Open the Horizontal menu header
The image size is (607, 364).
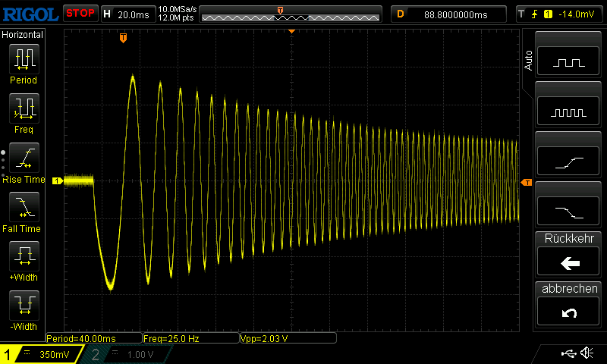click(x=23, y=35)
